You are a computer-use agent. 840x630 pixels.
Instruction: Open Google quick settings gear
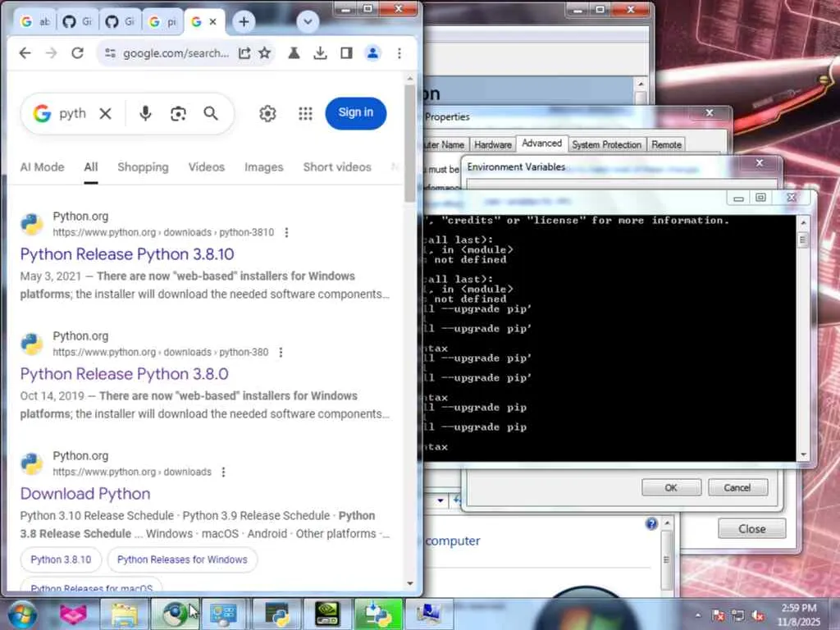(268, 113)
